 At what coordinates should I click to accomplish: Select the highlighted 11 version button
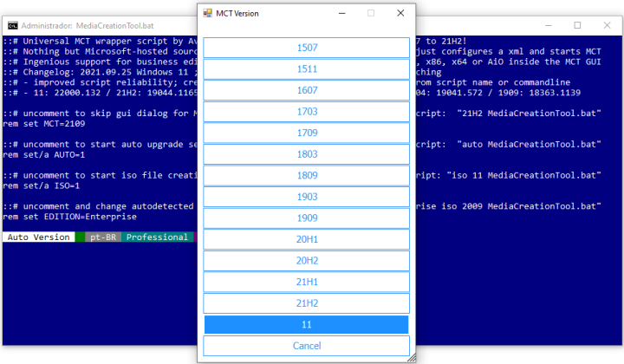coord(307,325)
